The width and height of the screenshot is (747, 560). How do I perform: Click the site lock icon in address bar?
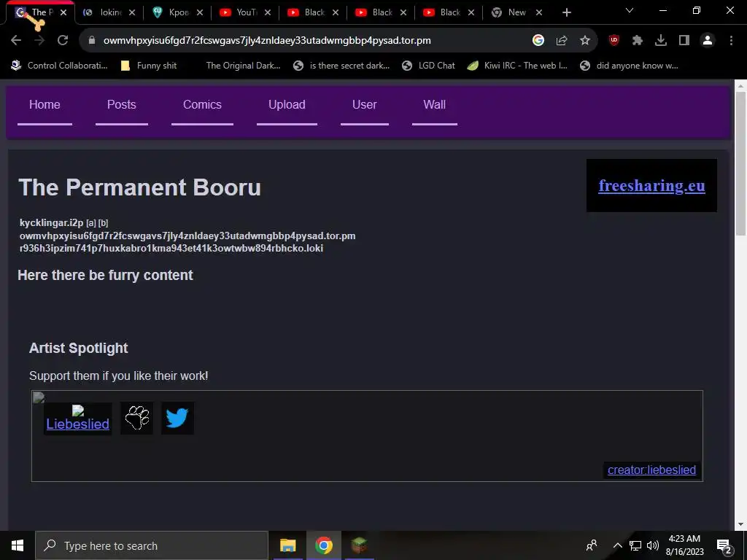[x=92, y=41]
